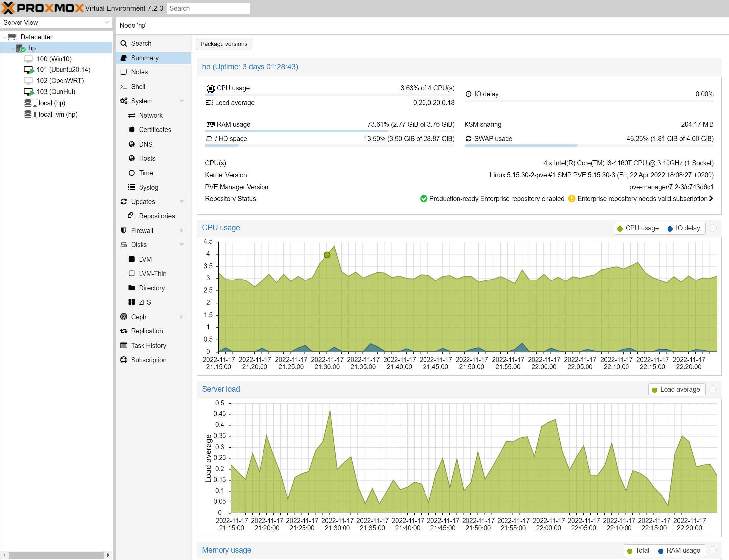Viewport: 729px width, 560px height.
Task: Open the Task History menu item
Action: point(148,345)
